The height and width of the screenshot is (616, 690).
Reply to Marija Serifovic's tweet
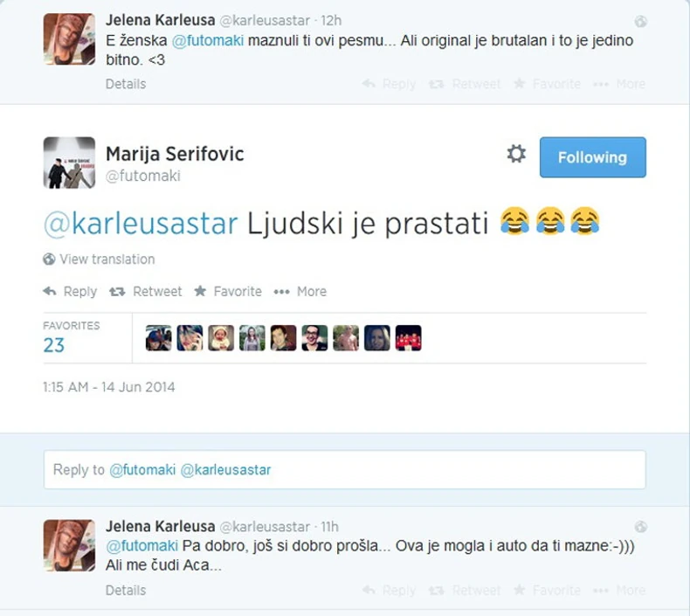tap(70, 292)
